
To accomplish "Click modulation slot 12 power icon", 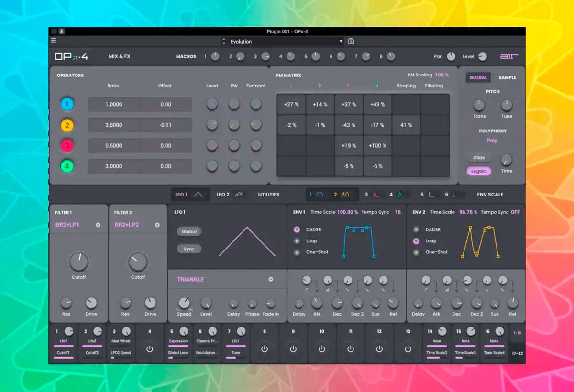I will (x=379, y=349).
